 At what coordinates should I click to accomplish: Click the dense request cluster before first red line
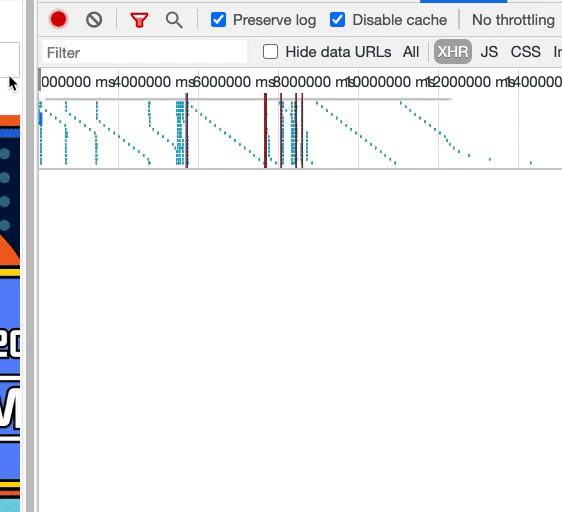pyautogui.click(x=180, y=133)
